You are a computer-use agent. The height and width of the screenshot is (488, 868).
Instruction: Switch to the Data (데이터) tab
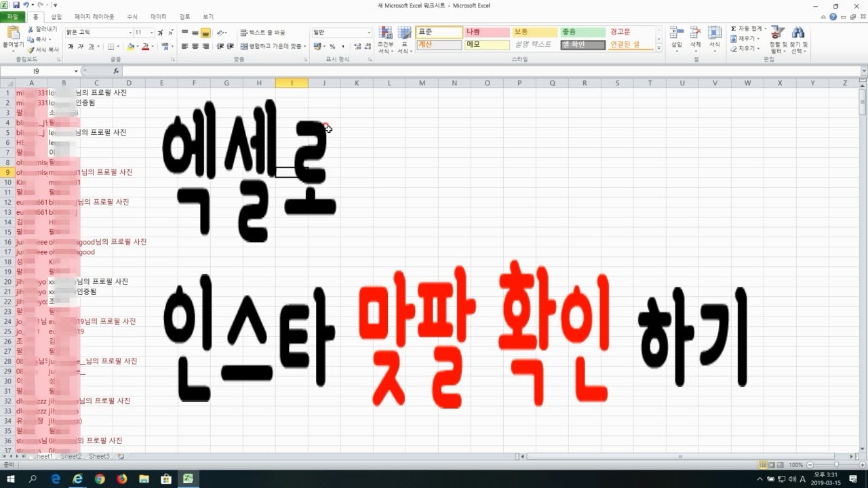pos(159,16)
